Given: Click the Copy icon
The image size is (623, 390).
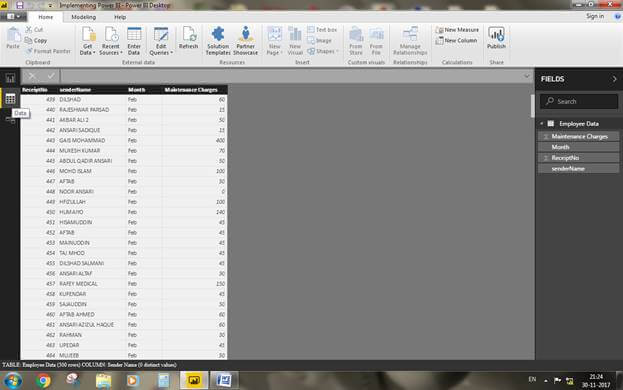Looking at the screenshot, I should [29, 41].
